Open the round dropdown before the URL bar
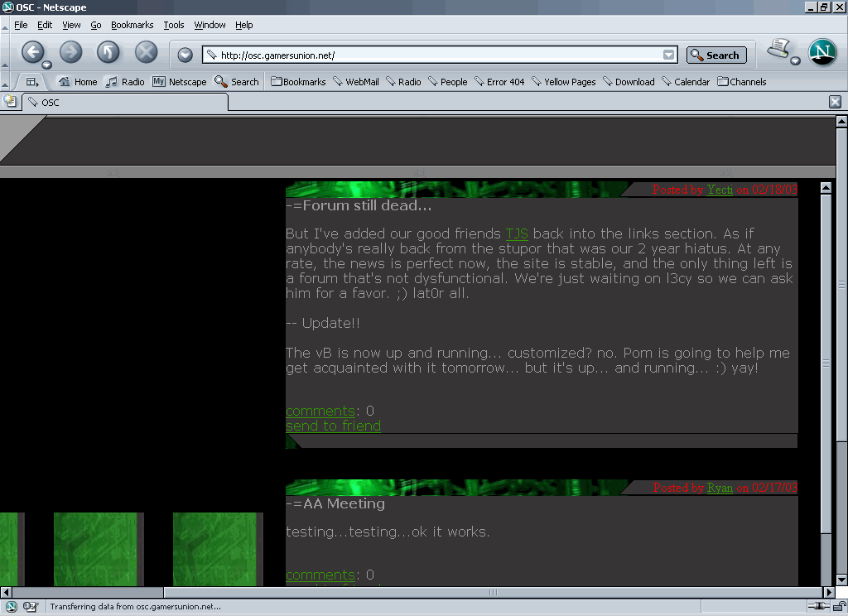The height and width of the screenshot is (616, 848). click(x=185, y=55)
